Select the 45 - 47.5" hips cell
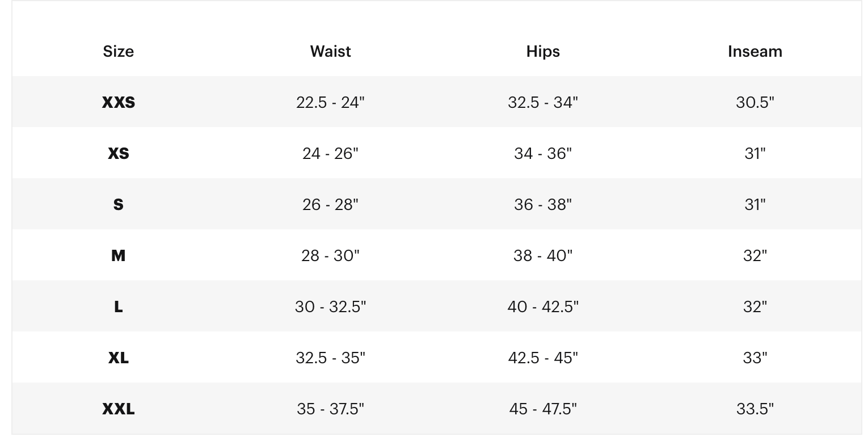This screenshot has height=445, width=868. (543, 409)
